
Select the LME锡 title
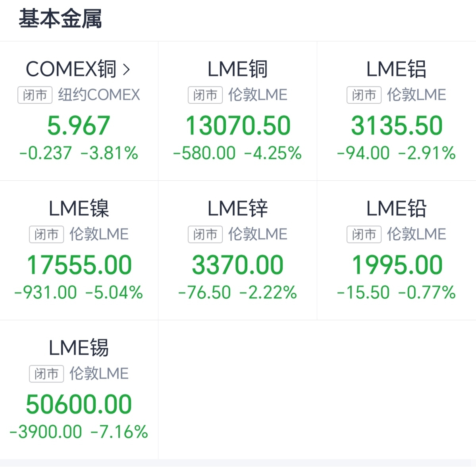(79, 348)
